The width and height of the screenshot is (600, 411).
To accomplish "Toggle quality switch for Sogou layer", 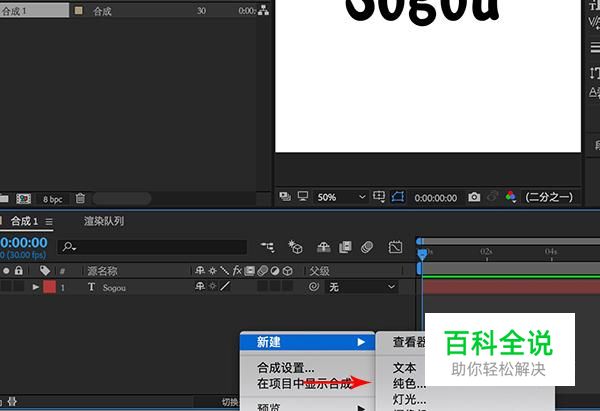I will coord(225,286).
